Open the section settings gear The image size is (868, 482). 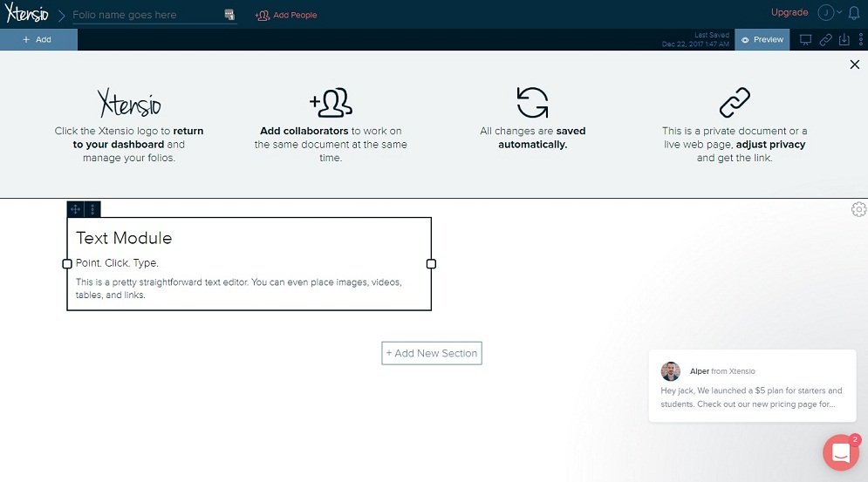tap(858, 209)
